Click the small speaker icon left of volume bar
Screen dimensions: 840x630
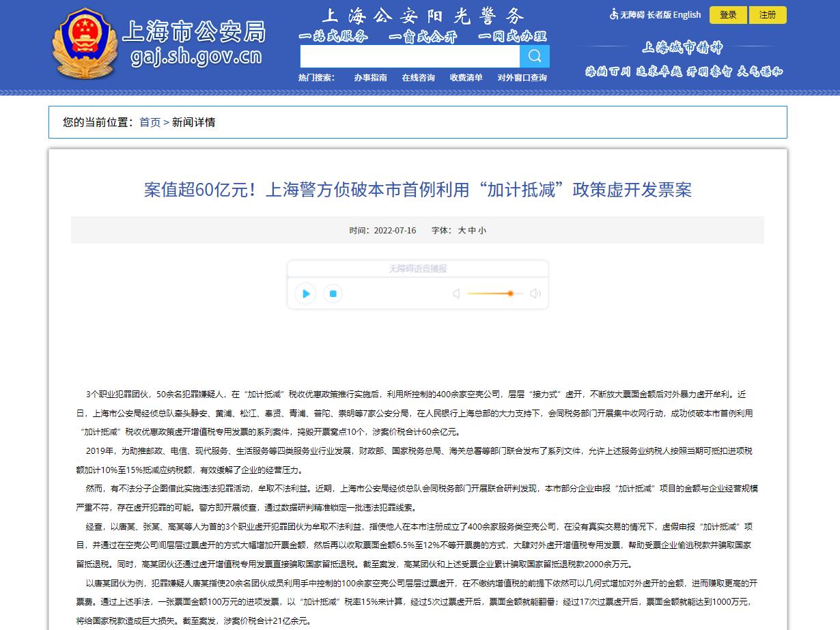point(456,293)
